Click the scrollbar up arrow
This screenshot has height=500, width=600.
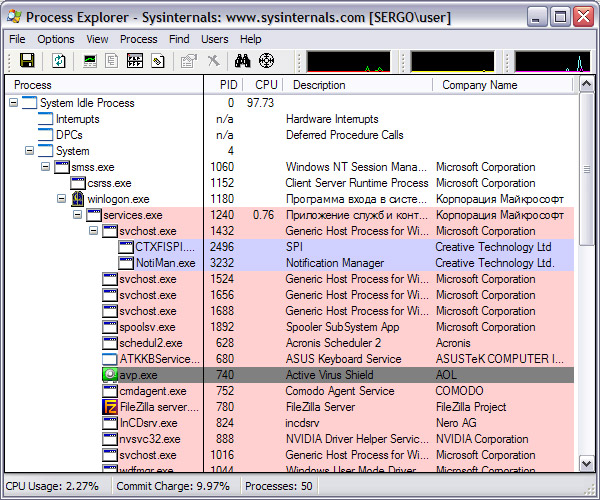587,83
